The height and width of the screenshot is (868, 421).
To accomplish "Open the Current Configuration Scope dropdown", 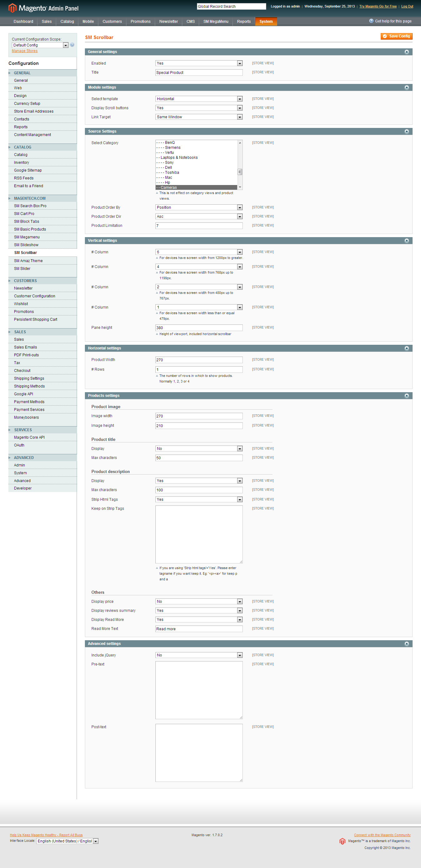I will click(x=40, y=45).
